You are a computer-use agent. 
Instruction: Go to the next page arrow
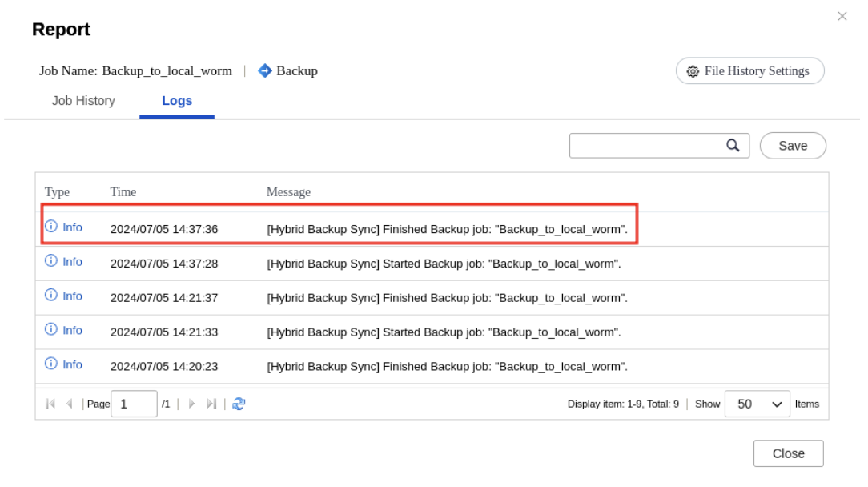click(x=191, y=404)
